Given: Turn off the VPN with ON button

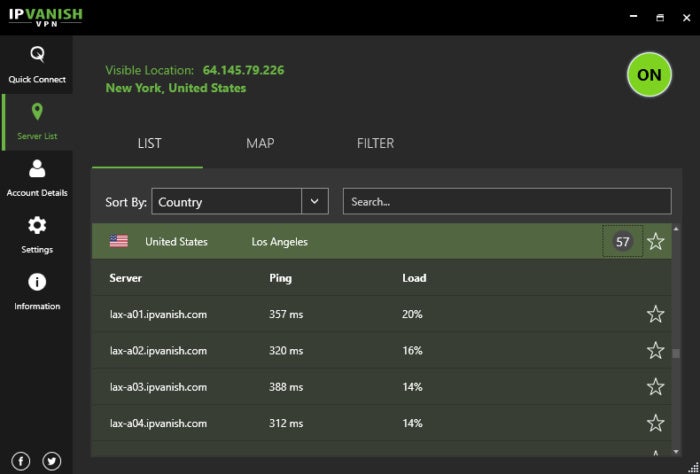Looking at the screenshot, I should pyautogui.click(x=649, y=75).
